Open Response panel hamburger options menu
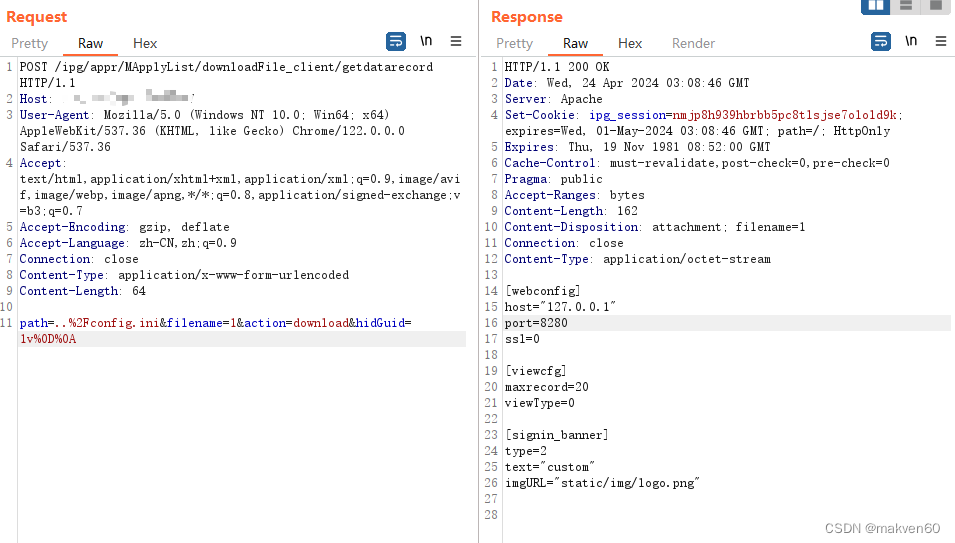 pos(940,41)
